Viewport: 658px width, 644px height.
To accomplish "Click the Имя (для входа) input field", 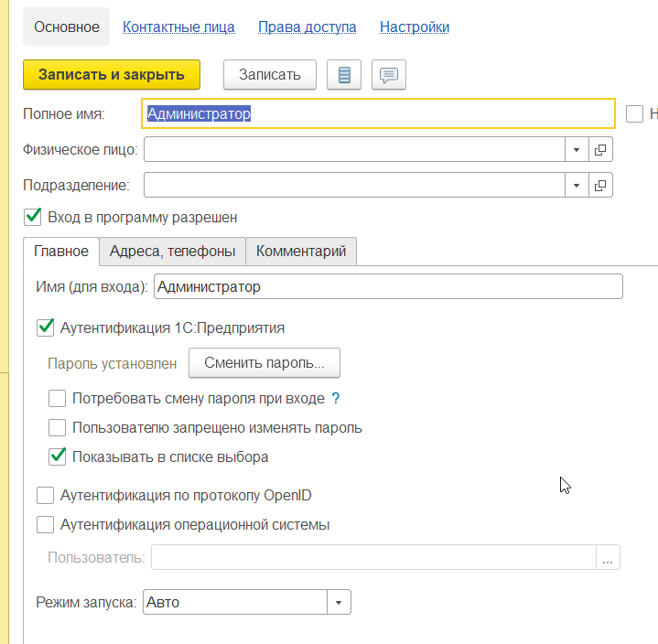I will [388, 286].
